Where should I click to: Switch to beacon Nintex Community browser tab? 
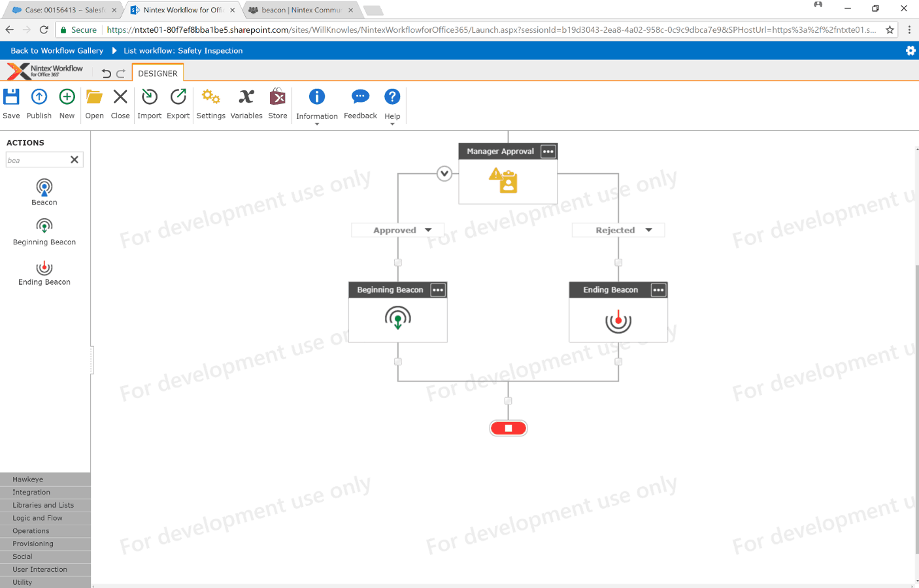tap(301, 10)
